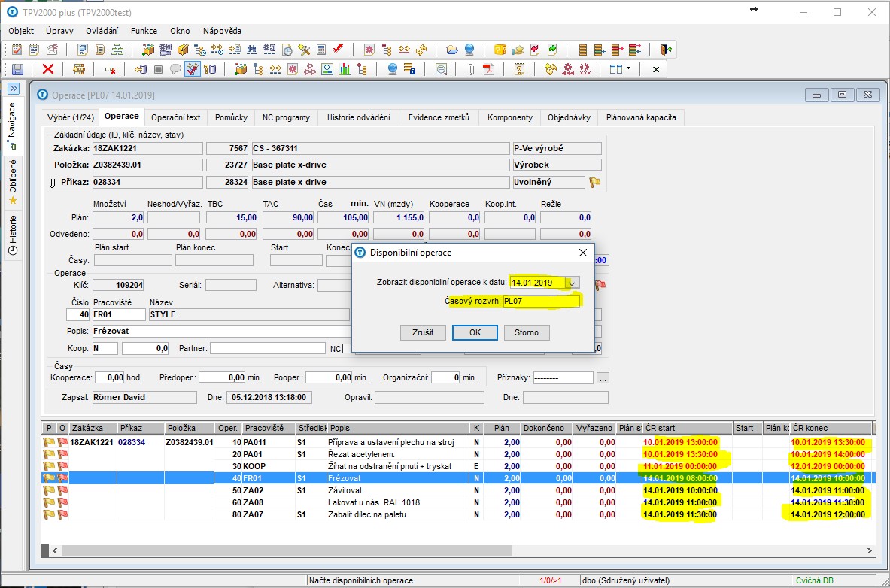Open the date dropdown in Disponibilní operace dialog
Viewport: 890px width, 588px height.
click(572, 283)
